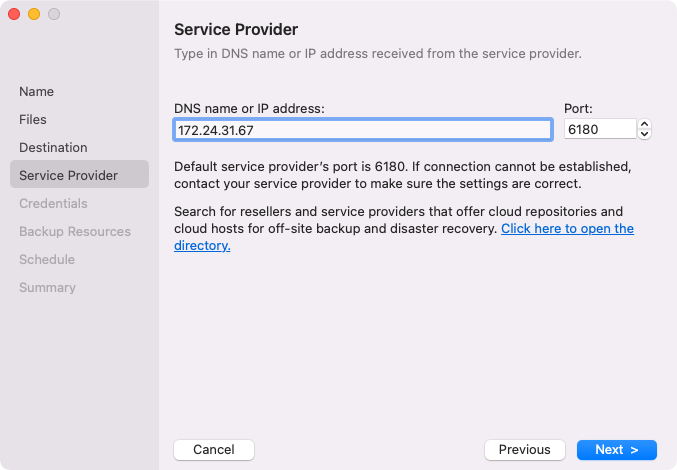The height and width of the screenshot is (470, 677).
Task: Jump to the Credentials step
Action: 53,203
